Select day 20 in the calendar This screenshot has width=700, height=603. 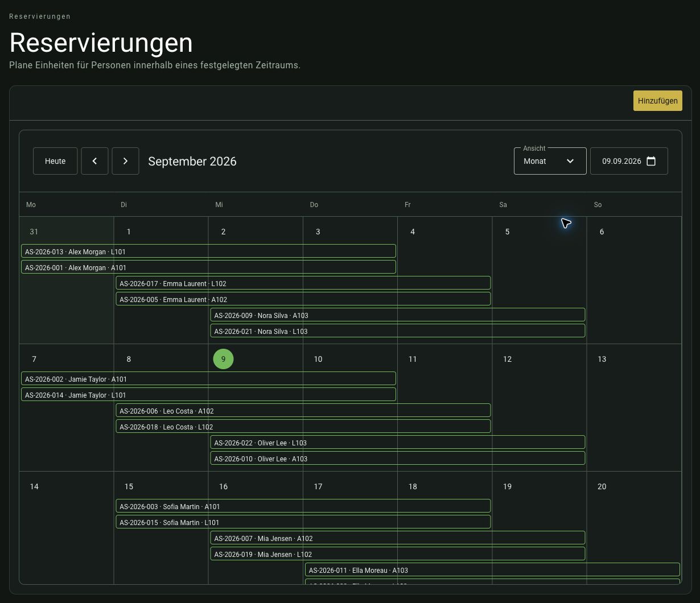pyautogui.click(x=602, y=486)
